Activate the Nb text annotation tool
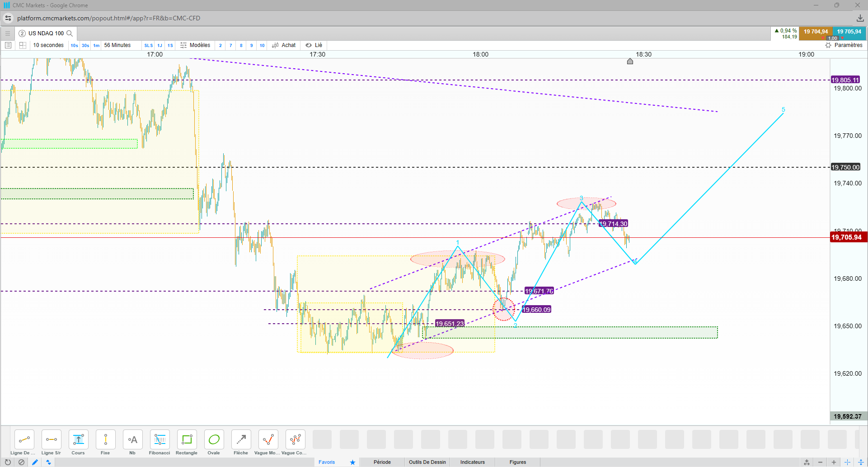 pyautogui.click(x=132, y=443)
